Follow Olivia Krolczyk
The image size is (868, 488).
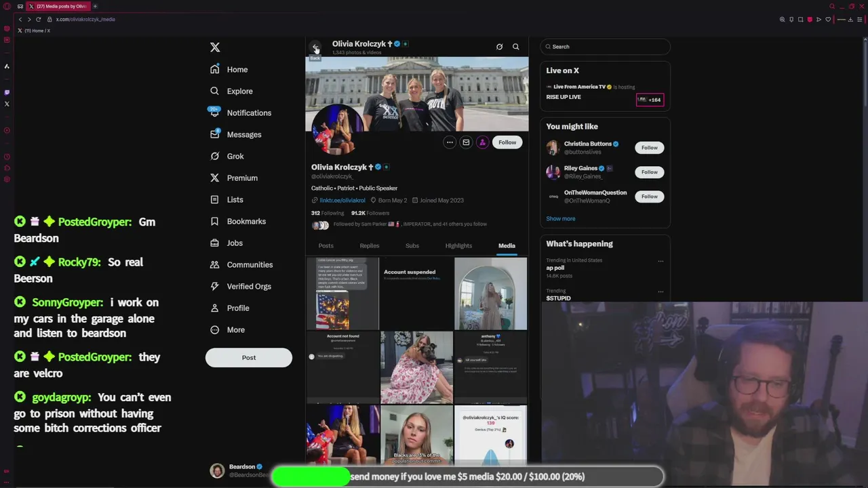[x=507, y=142]
